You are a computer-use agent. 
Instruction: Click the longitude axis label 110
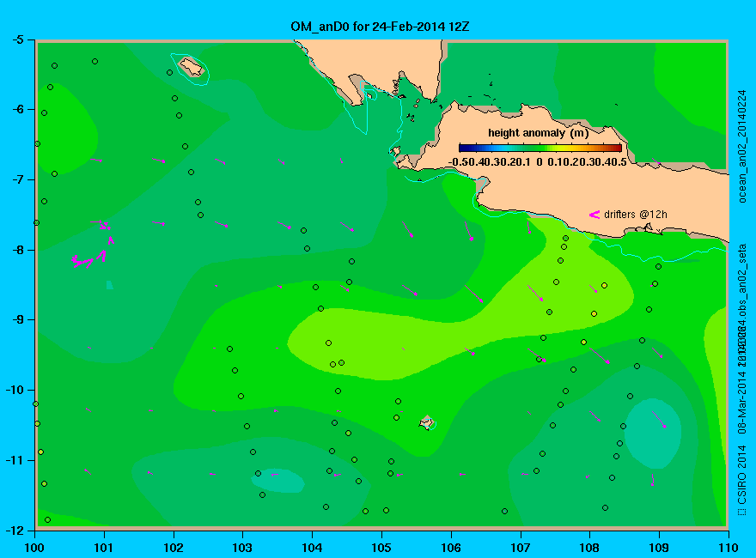pos(728,548)
